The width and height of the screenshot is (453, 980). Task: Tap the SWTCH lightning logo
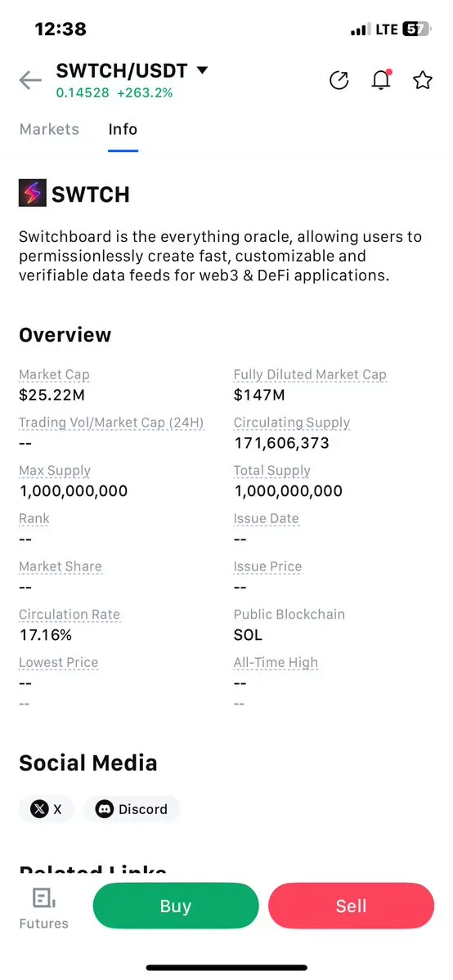[x=33, y=193]
